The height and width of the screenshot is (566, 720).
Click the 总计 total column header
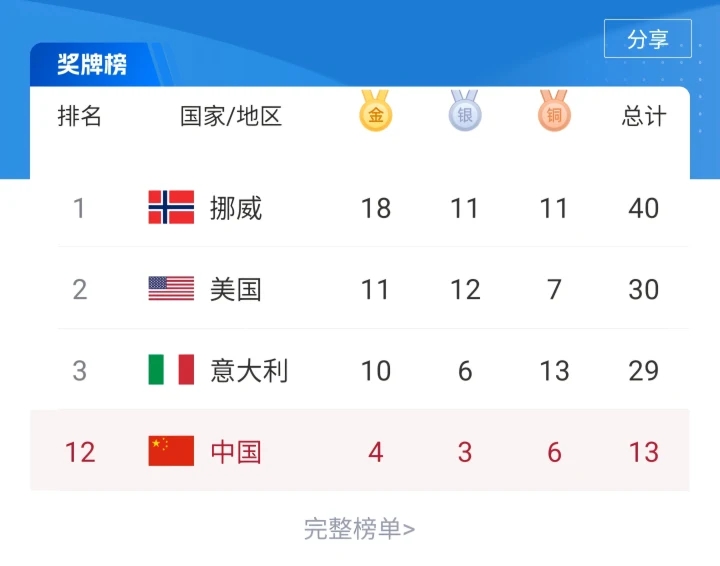(x=644, y=116)
